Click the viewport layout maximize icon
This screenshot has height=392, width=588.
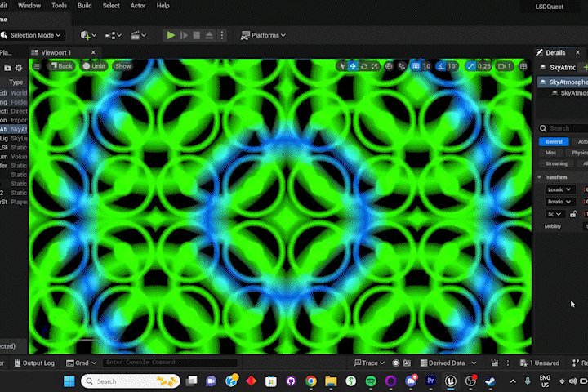click(x=523, y=66)
